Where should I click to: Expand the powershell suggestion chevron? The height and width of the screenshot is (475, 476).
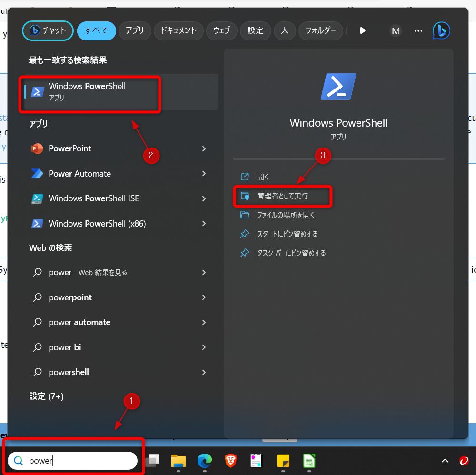[x=204, y=372]
